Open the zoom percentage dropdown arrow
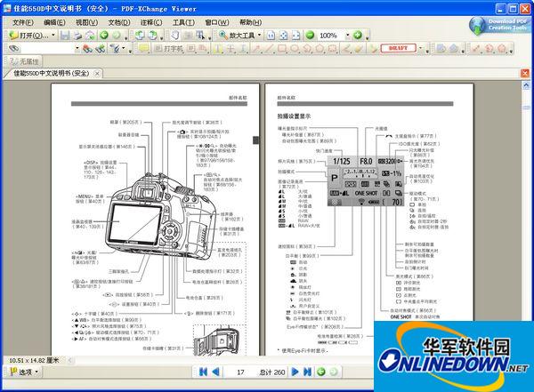The width and height of the screenshot is (534, 392). (348, 36)
